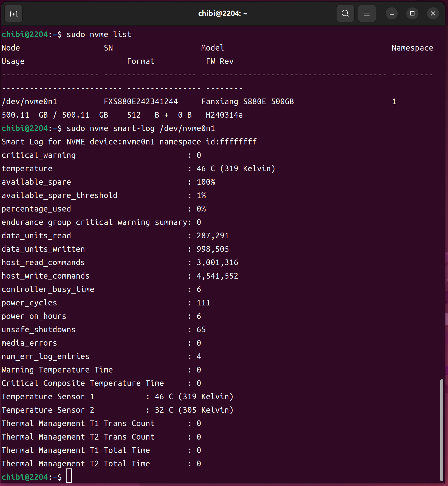448x486 pixels.
Task: Close the terminal window
Action: click(x=433, y=14)
